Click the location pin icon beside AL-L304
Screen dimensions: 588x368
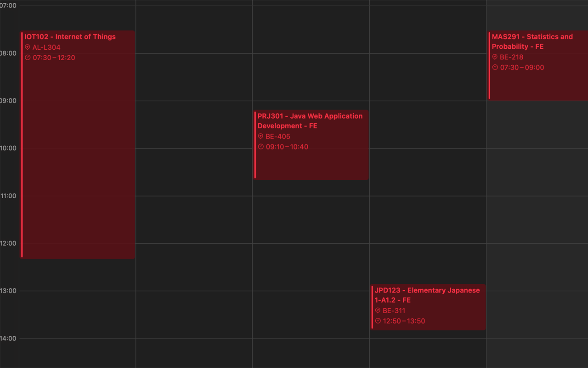[28, 47]
